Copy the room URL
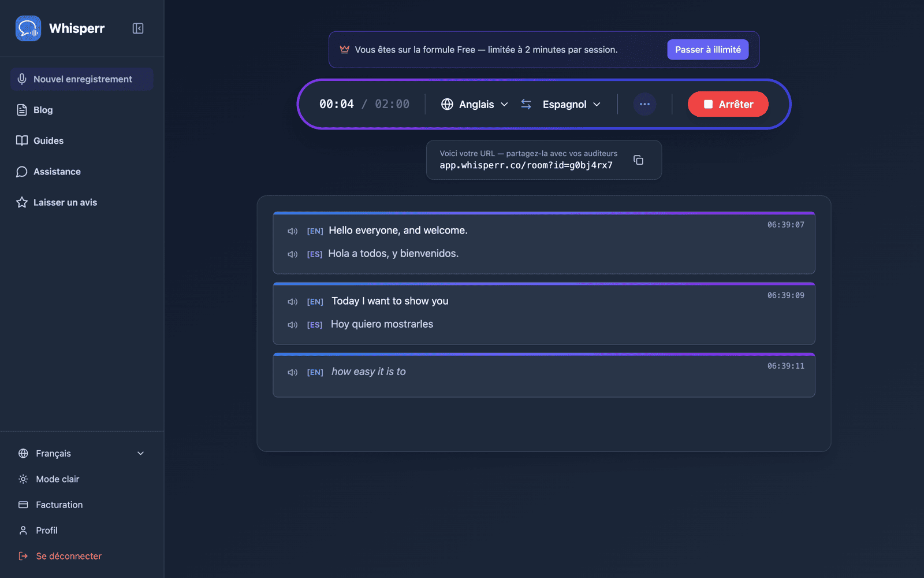 click(638, 160)
